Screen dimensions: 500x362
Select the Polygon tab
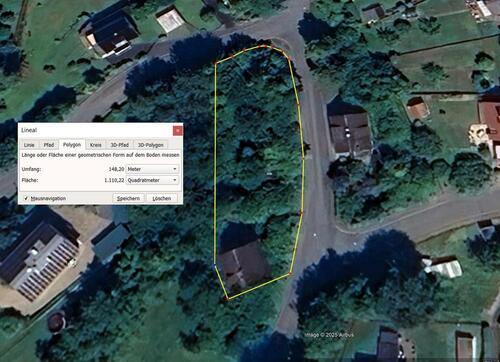(72, 144)
